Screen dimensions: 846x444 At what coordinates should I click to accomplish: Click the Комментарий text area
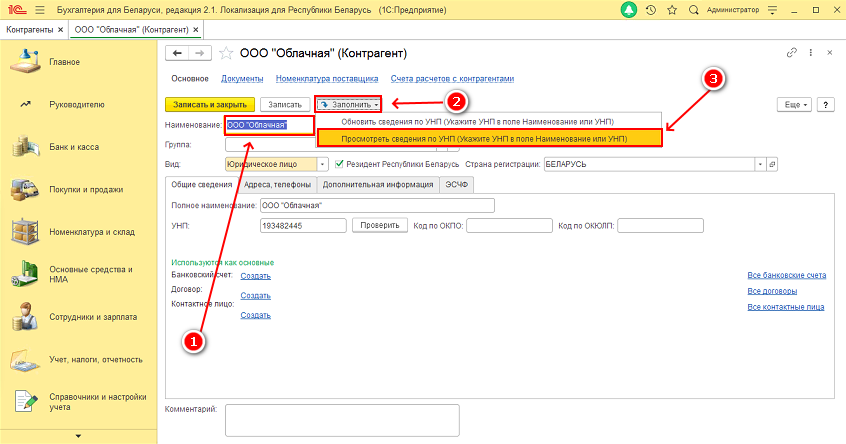(342, 420)
